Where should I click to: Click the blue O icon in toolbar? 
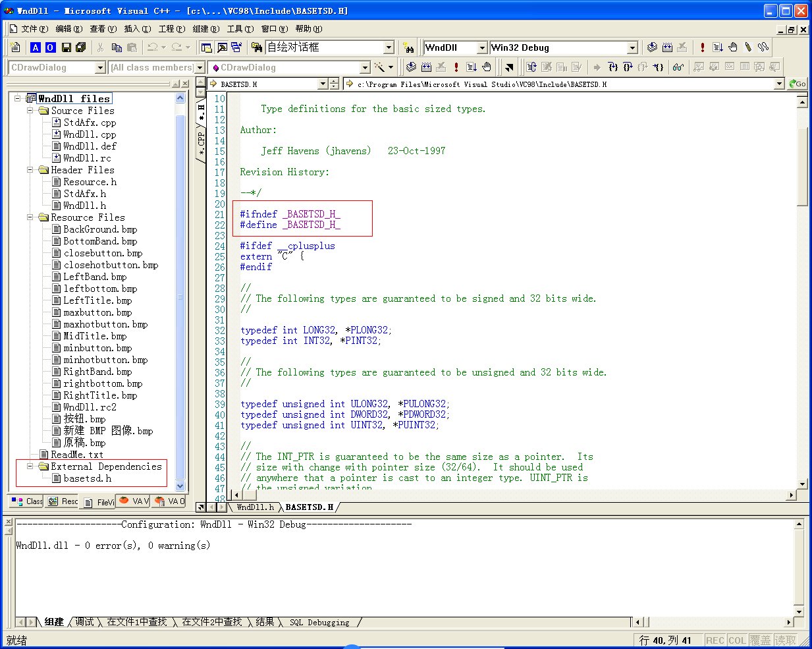50,47
